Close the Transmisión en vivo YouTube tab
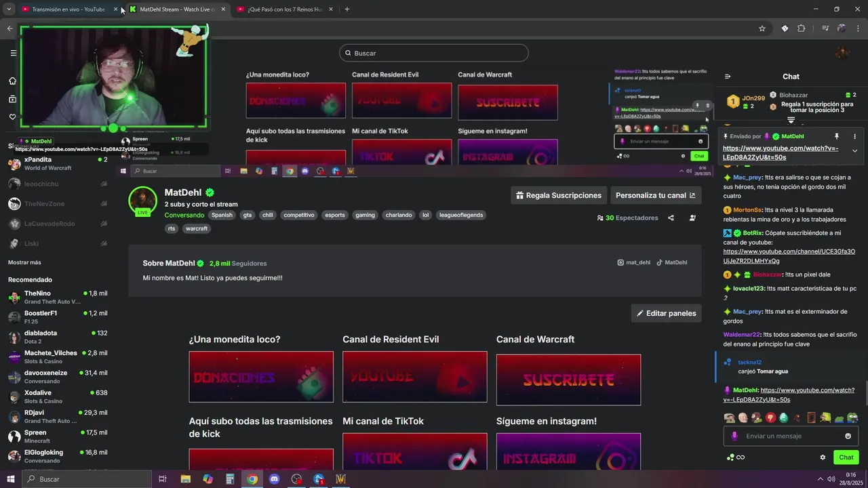Viewport: 868px width, 488px height. click(x=115, y=9)
